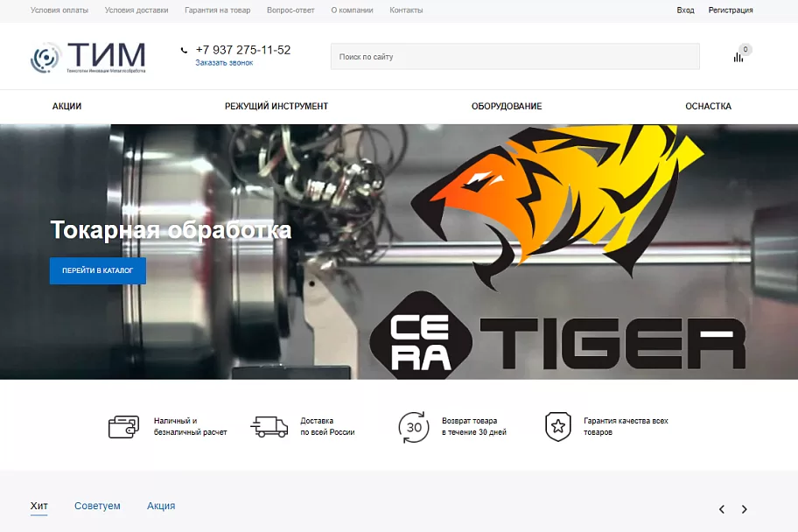Open the О компании page
798x532 pixels.
click(x=352, y=10)
